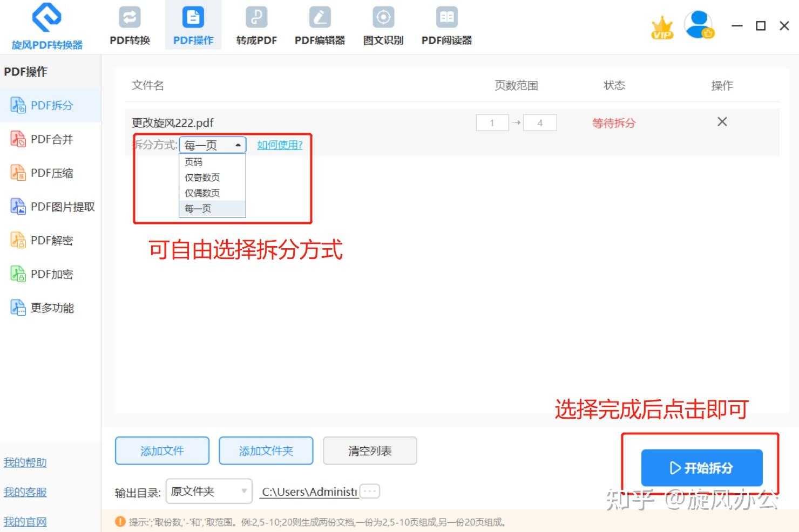Screen dimensions: 799x532
Task: Click the start page field showing 1
Action: (x=492, y=123)
